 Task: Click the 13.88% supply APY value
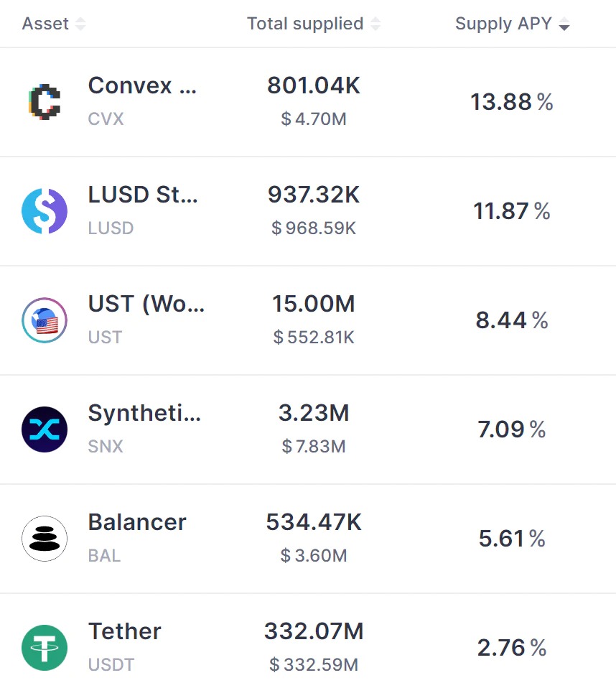click(511, 103)
